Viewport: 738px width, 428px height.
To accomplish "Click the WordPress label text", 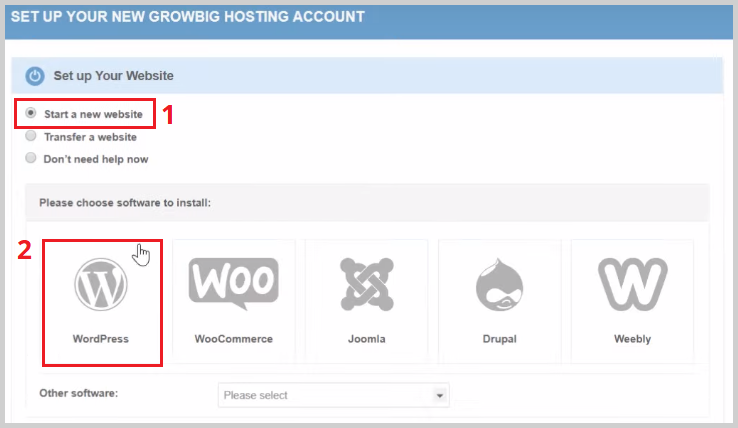I will point(101,339).
